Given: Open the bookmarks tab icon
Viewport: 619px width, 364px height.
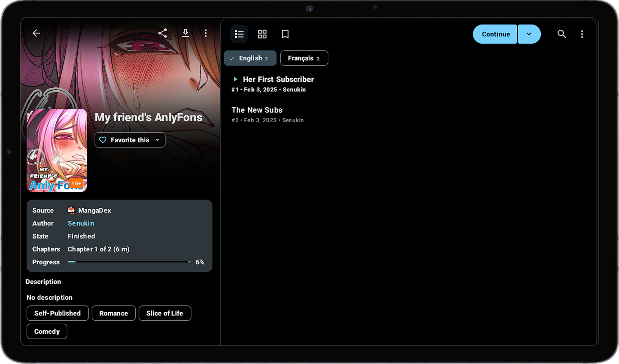Looking at the screenshot, I should coord(285,34).
